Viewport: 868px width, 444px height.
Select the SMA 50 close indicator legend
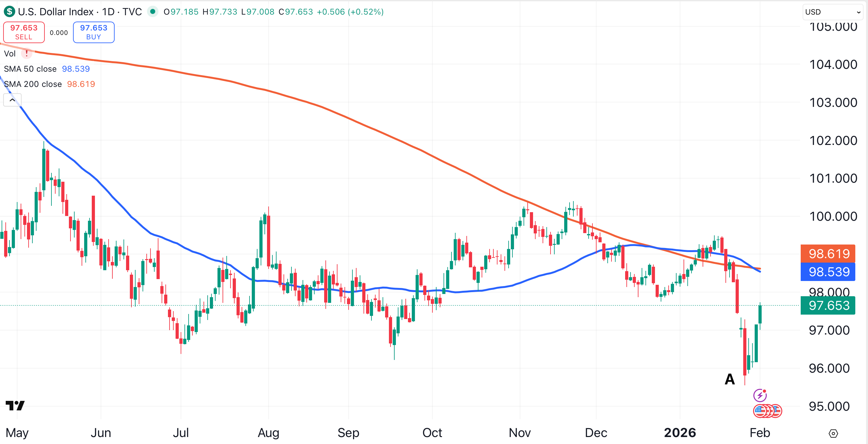tap(30, 69)
